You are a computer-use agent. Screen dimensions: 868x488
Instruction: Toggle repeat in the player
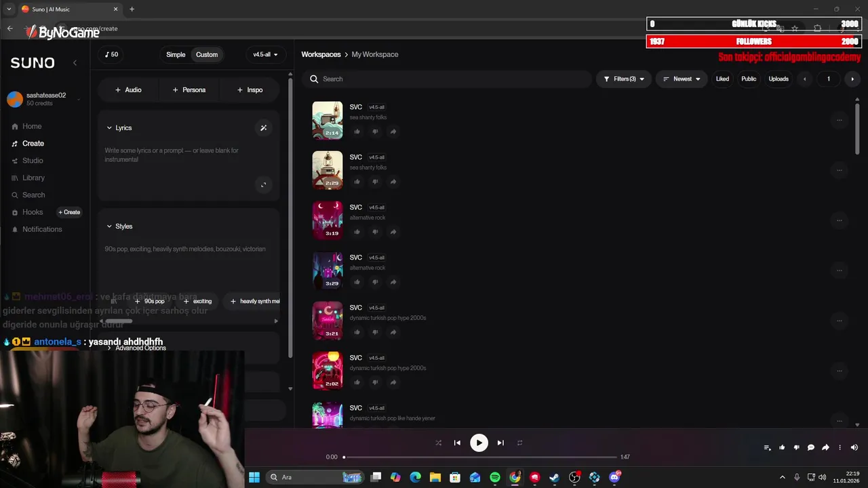point(519,443)
